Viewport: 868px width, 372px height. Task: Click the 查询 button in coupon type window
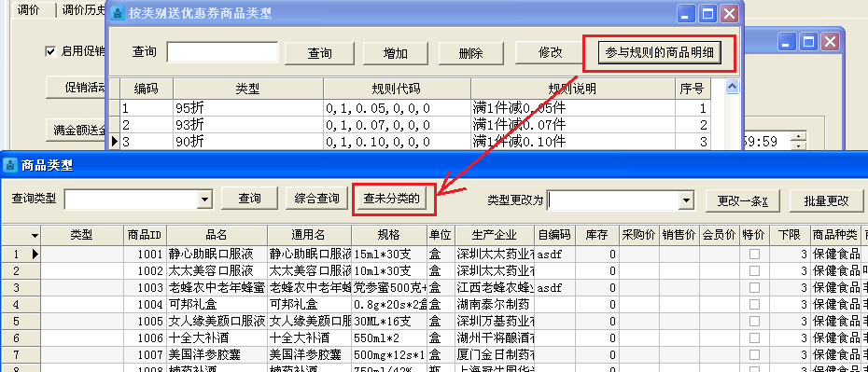coord(319,53)
